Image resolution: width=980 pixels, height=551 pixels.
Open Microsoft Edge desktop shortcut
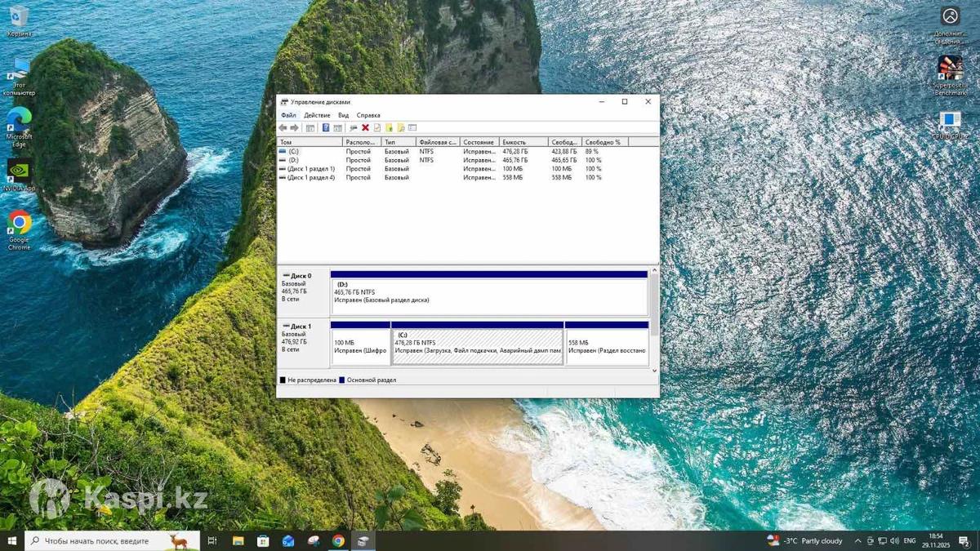pyautogui.click(x=19, y=120)
